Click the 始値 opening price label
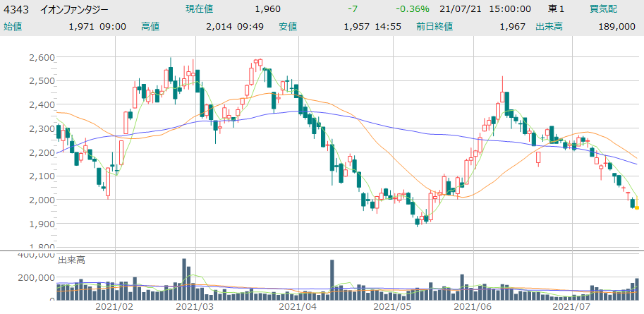 pos(13,26)
